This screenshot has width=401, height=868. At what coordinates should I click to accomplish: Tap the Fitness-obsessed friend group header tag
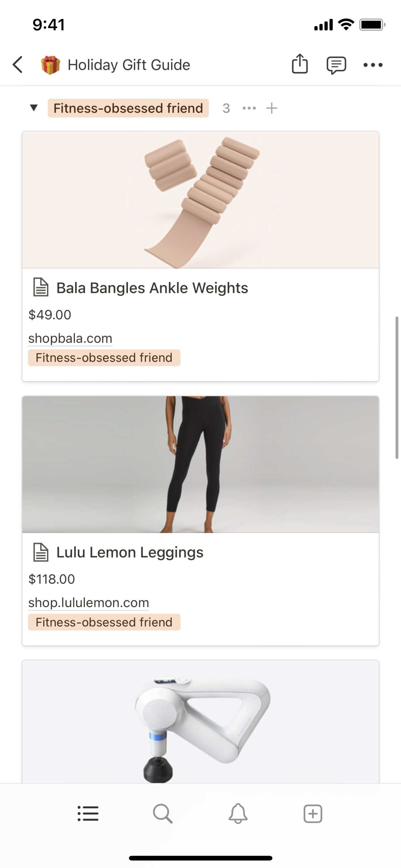tap(128, 108)
